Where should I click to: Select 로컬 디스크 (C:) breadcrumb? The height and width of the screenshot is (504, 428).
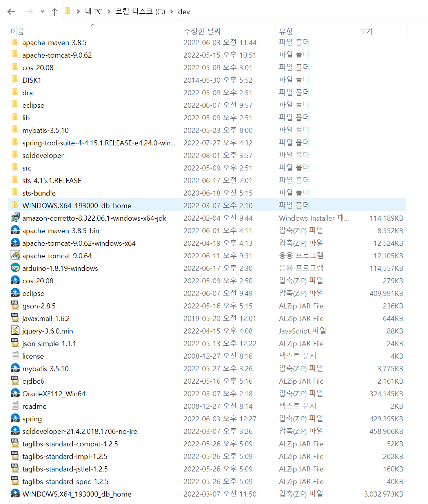(140, 11)
